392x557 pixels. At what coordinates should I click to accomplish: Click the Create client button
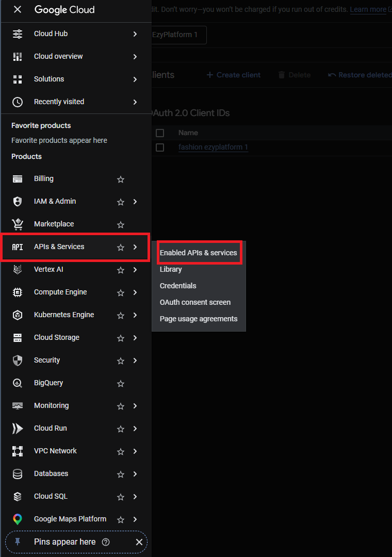[234, 75]
